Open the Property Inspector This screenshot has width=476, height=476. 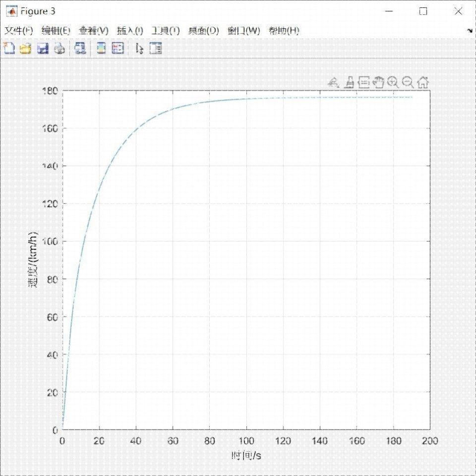click(156, 48)
